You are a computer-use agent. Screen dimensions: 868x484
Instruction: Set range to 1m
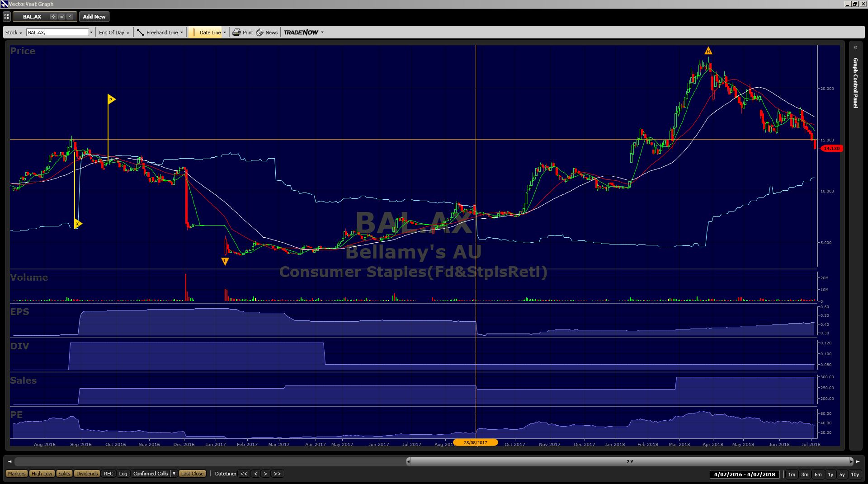(792, 475)
